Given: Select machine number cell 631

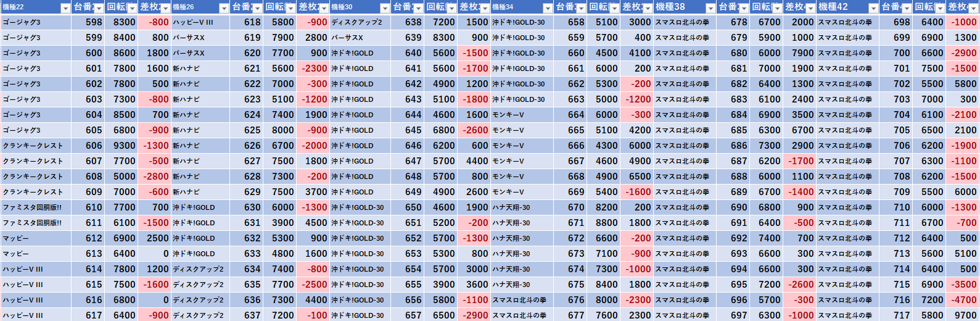Looking at the screenshot, I should [x=247, y=223].
